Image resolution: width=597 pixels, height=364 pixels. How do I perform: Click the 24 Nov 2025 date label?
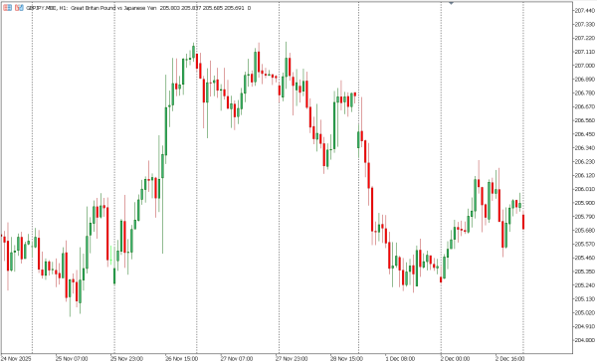pos(16,359)
